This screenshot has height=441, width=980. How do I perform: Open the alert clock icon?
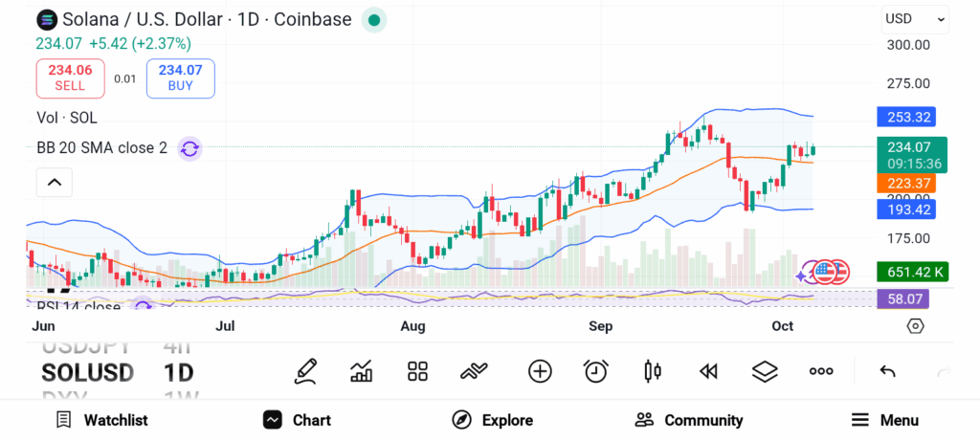(596, 371)
